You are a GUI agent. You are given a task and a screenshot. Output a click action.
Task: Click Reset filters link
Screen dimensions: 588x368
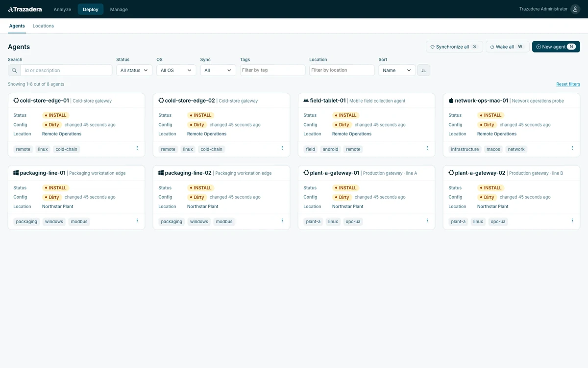pos(568,84)
